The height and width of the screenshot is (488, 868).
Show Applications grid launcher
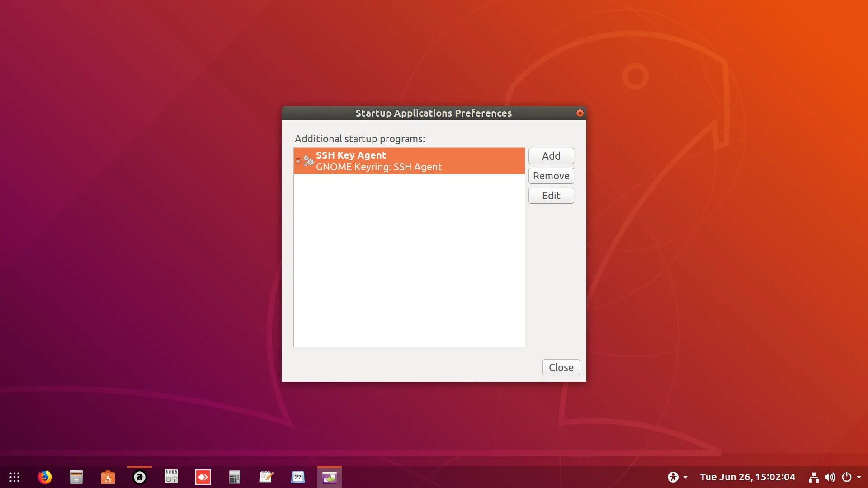[x=14, y=477]
